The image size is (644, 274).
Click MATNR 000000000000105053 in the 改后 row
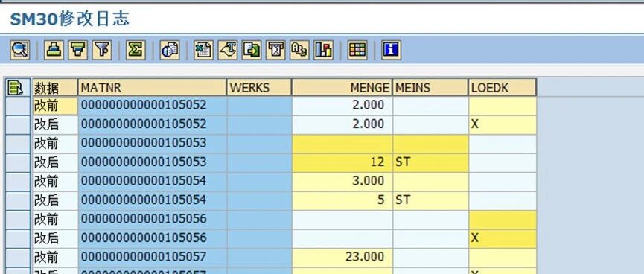[152, 162]
